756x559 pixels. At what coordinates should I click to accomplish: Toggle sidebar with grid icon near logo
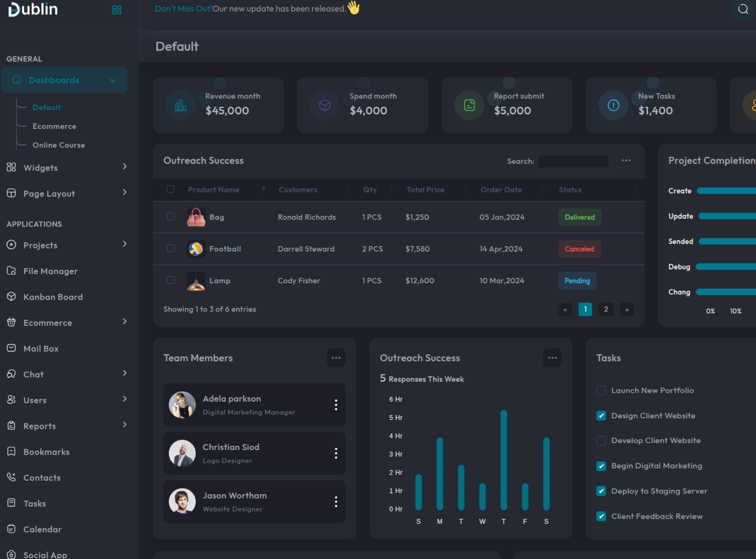[x=117, y=10]
